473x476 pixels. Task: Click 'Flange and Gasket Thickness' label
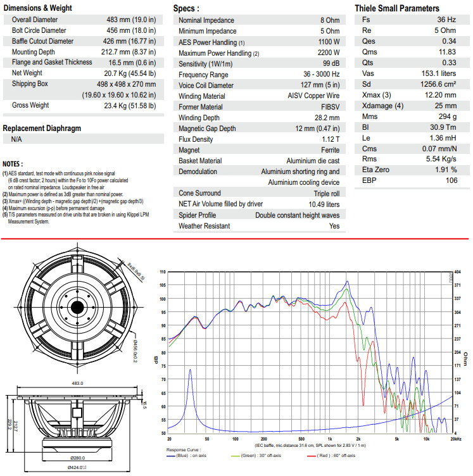pos(52,62)
